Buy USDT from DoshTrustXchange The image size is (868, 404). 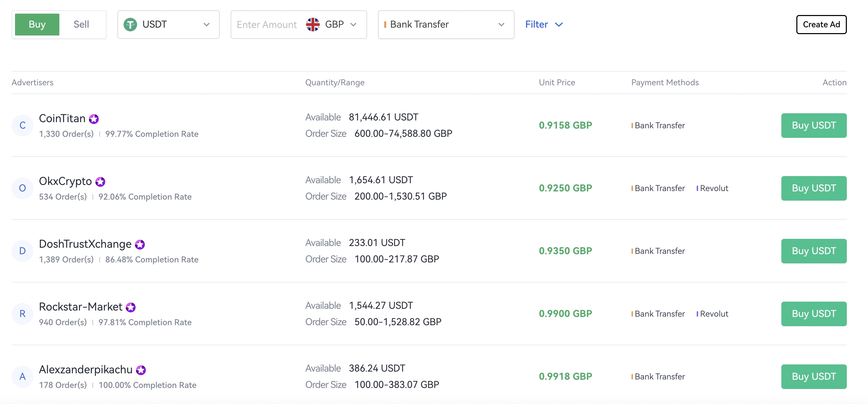point(814,251)
